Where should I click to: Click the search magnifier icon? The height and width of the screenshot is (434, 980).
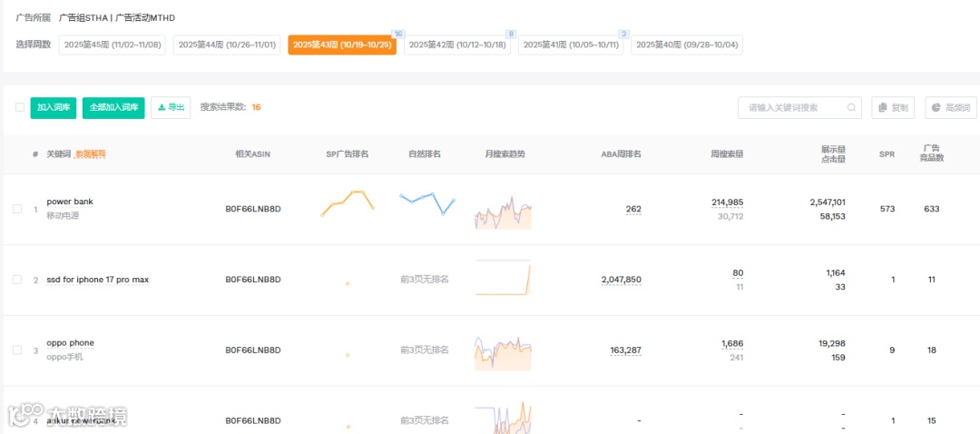pos(851,107)
